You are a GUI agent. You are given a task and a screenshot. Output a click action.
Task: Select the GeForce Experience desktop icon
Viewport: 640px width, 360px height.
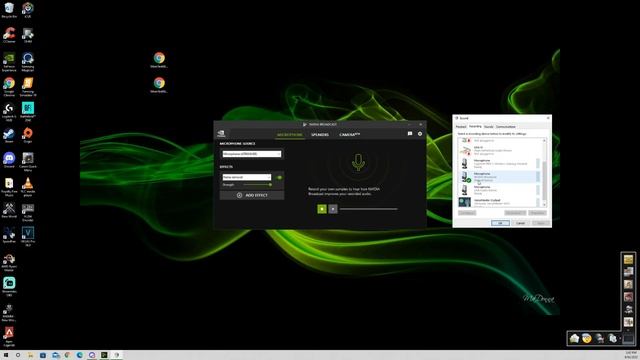click(x=9, y=61)
